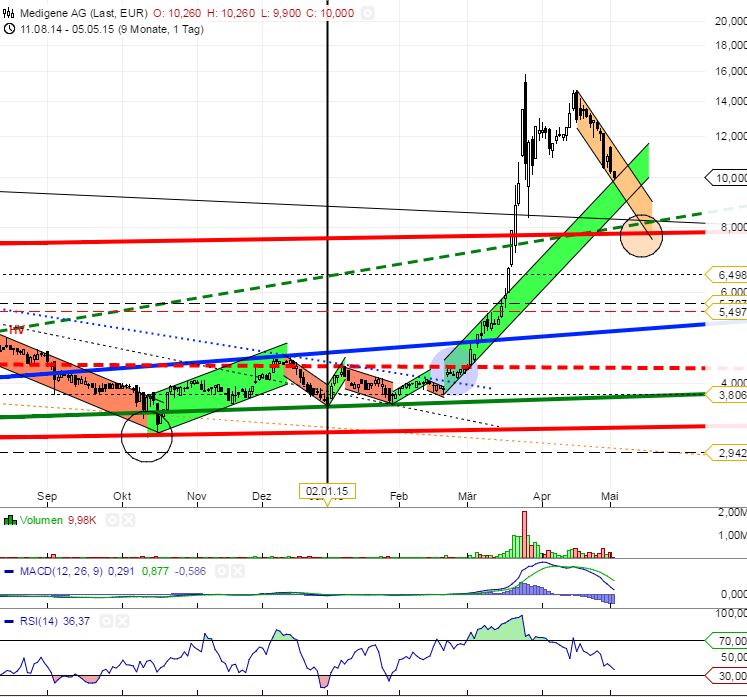This screenshot has width=747, height=697.
Task: Click the 2,942 price level label
Action: (728, 453)
